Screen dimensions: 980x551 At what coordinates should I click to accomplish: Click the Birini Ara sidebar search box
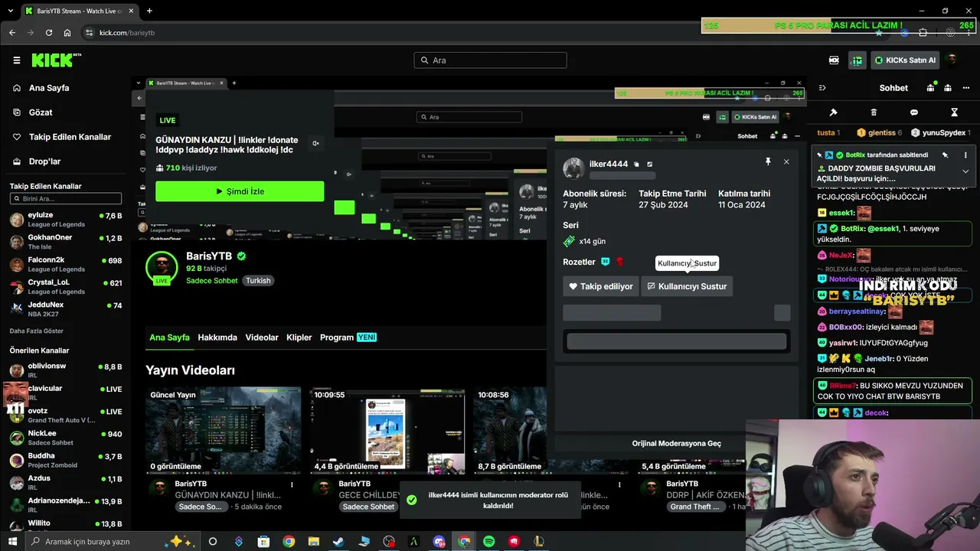[66, 199]
